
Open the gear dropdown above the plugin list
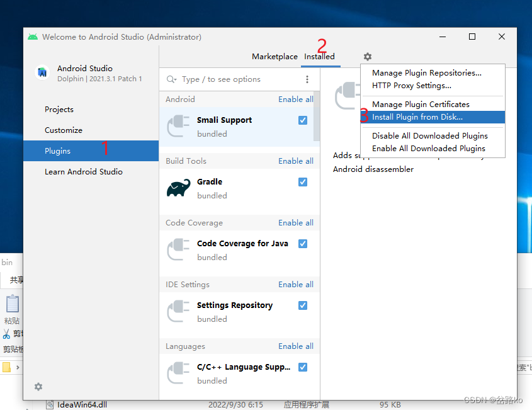tap(367, 56)
